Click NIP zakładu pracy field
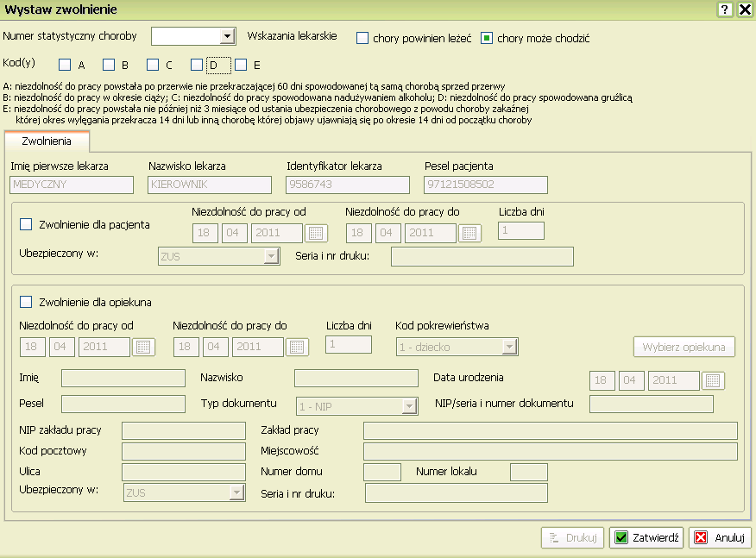Viewport: 756px width, 558px height. click(x=184, y=430)
